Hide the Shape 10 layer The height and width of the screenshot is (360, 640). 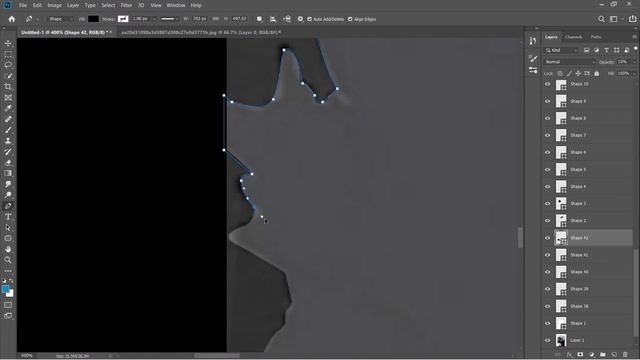(x=547, y=84)
